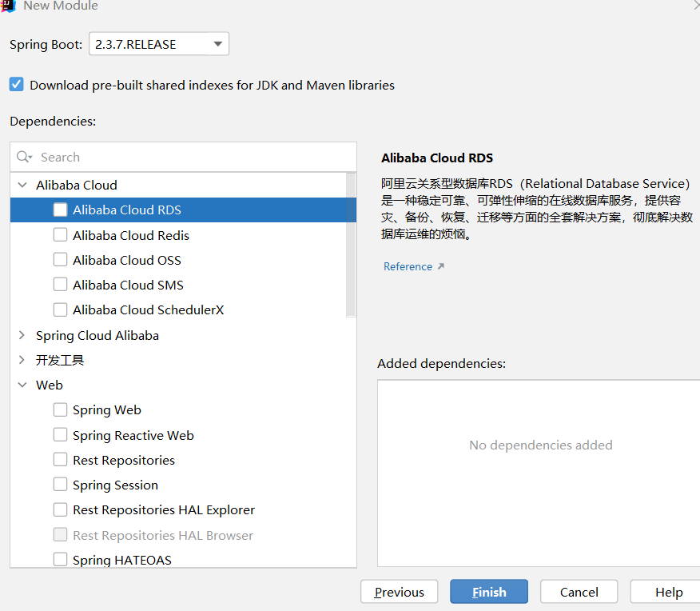Click the Cancel button

coord(579,592)
